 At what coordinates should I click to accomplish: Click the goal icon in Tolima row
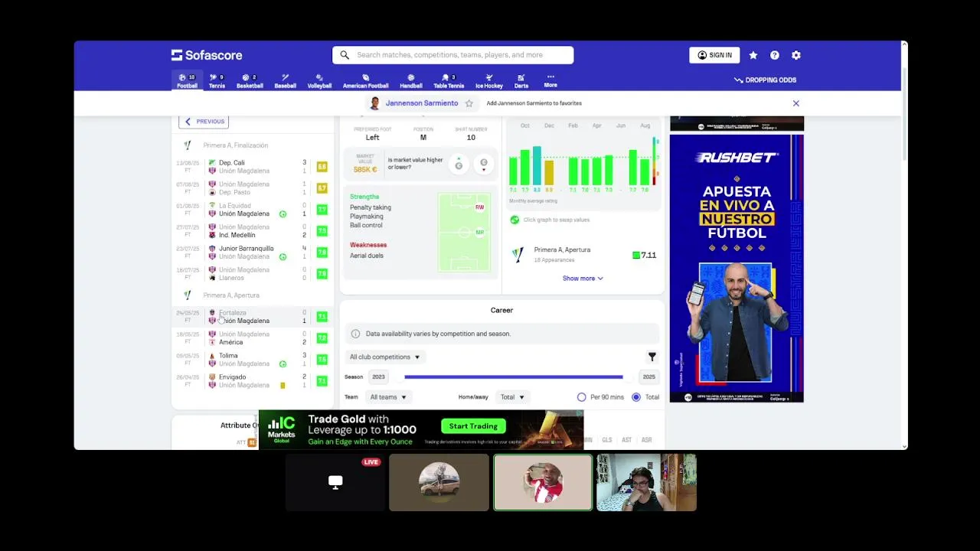[x=283, y=364]
